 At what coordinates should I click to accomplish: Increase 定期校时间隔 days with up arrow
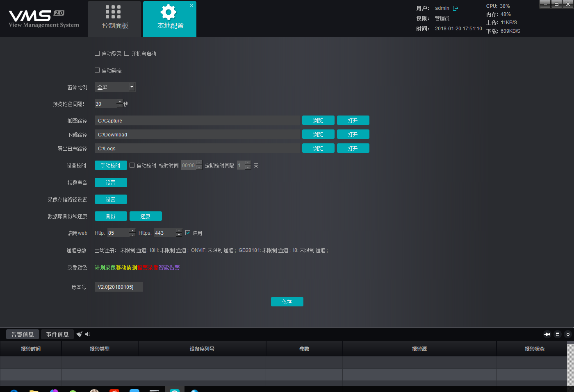click(248, 163)
